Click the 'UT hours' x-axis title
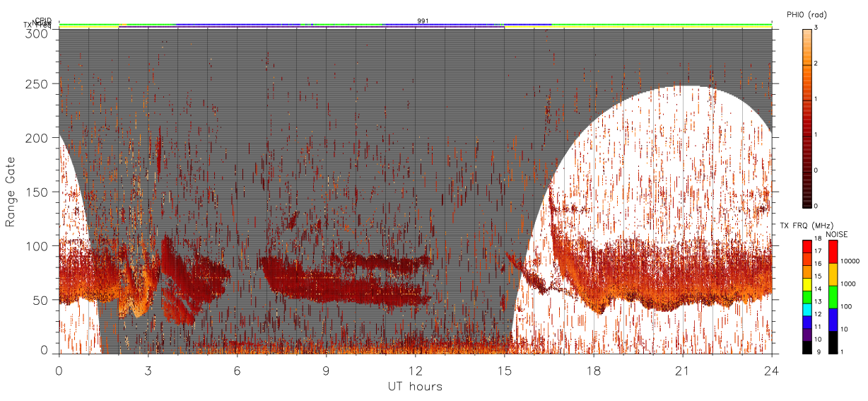The width and height of the screenshot is (868, 401). (x=415, y=386)
